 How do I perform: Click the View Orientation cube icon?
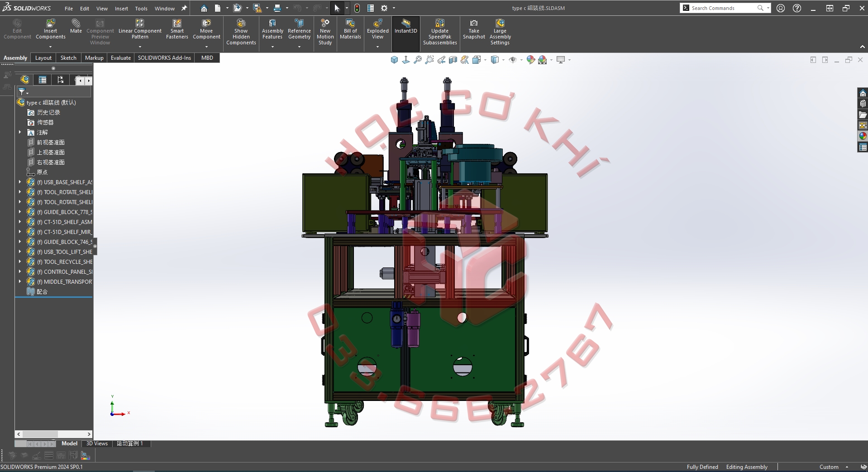[394, 60]
